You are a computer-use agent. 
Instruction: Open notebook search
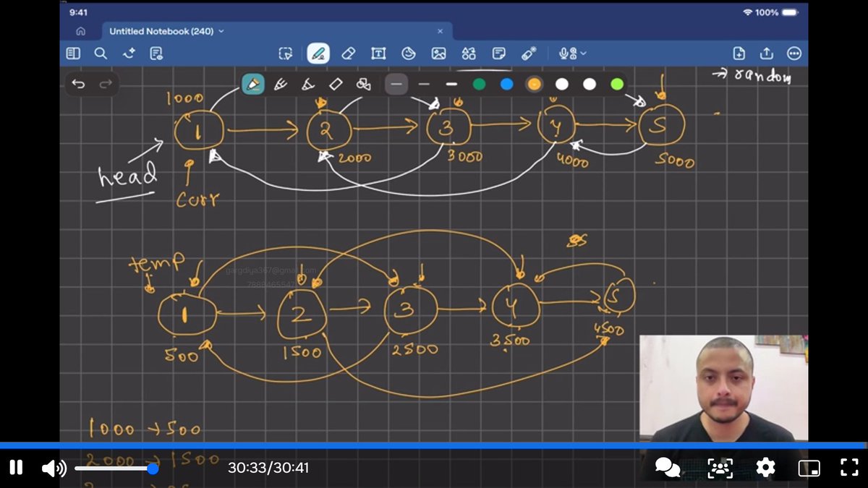coord(101,53)
